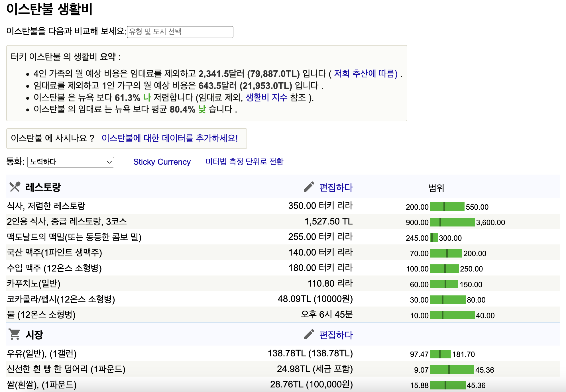
Task: Click the pencil icon in 레스토랑 header
Action: [x=309, y=187]
